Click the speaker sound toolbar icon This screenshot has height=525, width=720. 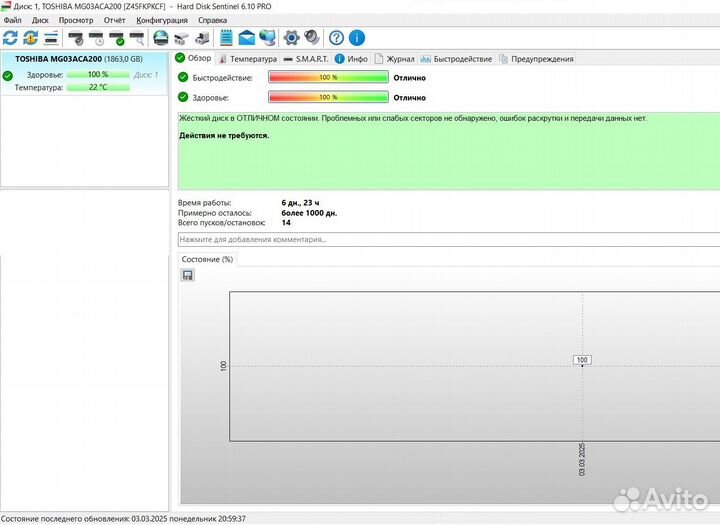coord(311,38)
